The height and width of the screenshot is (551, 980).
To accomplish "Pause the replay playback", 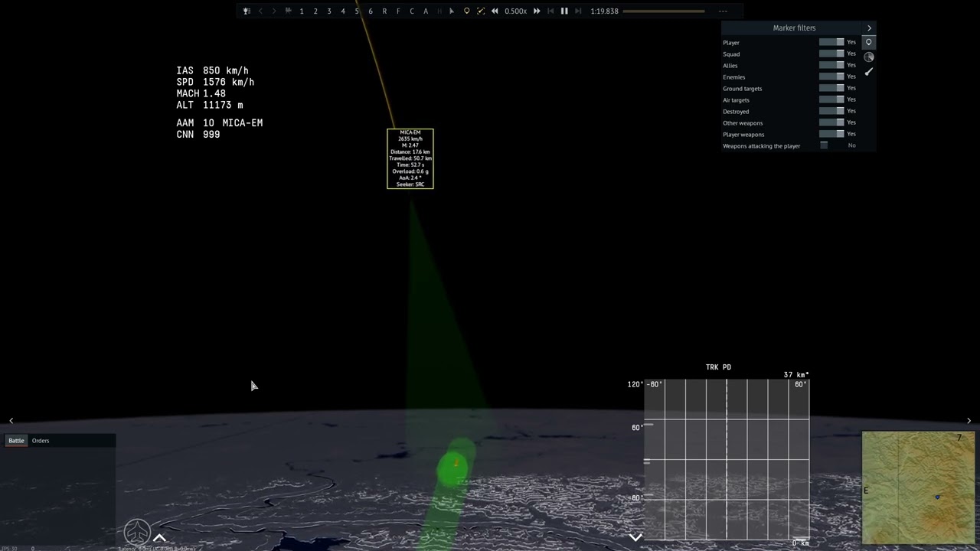I will tap(564, 11).
